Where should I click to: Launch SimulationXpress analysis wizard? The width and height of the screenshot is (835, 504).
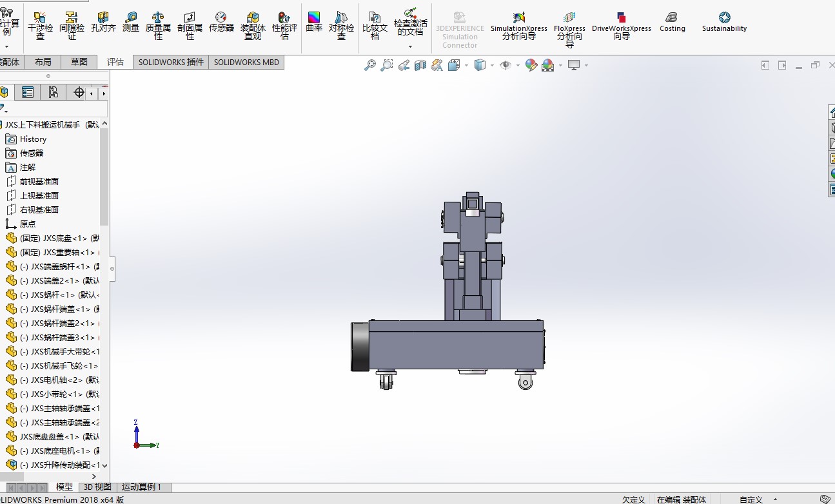[518, 26]
